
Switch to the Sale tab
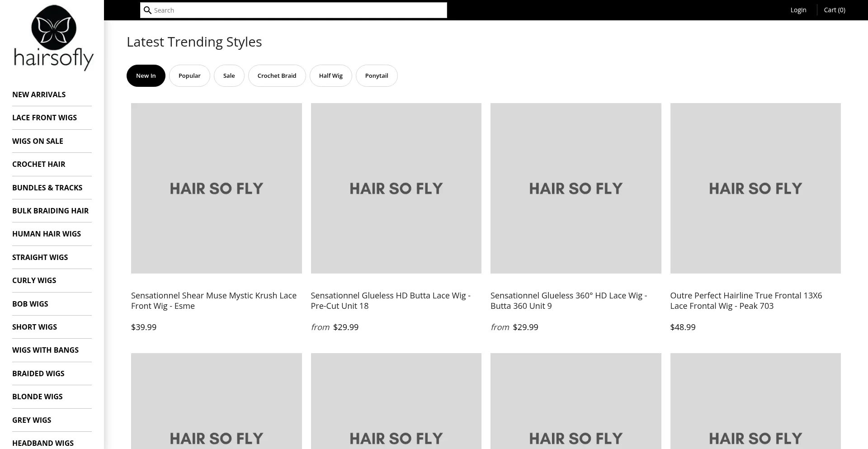[229, 76]
